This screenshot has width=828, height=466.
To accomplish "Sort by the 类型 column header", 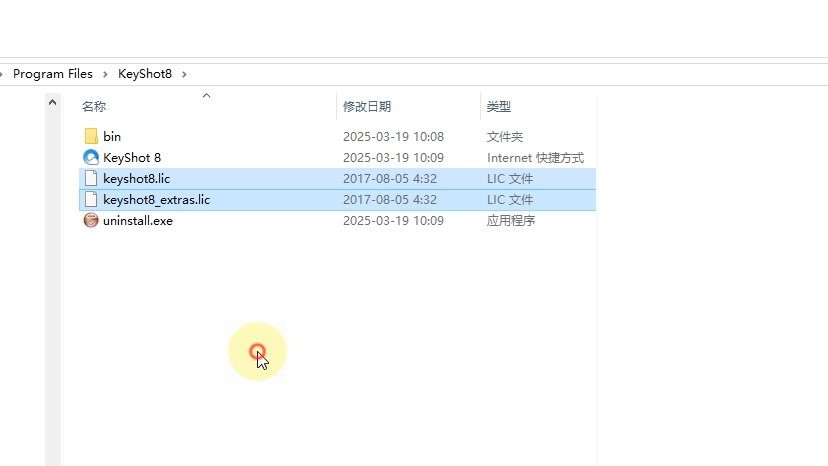I will click(x=498, y=107).
